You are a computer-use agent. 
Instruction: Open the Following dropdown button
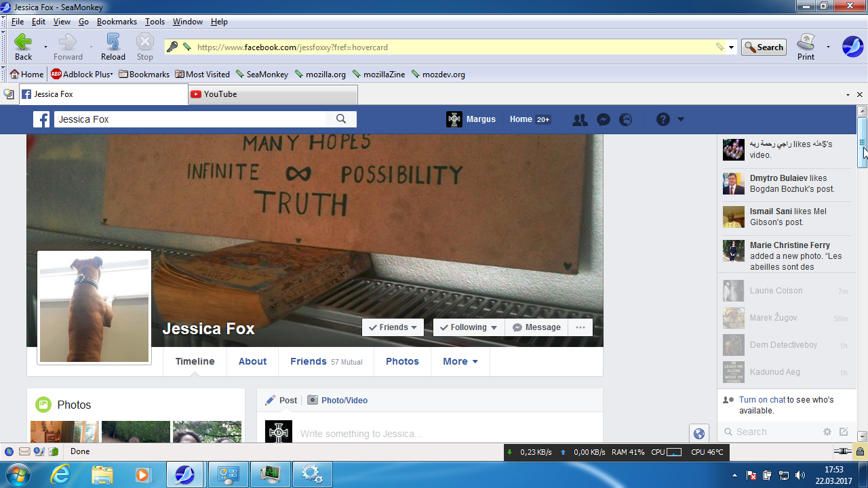point(469,327)
